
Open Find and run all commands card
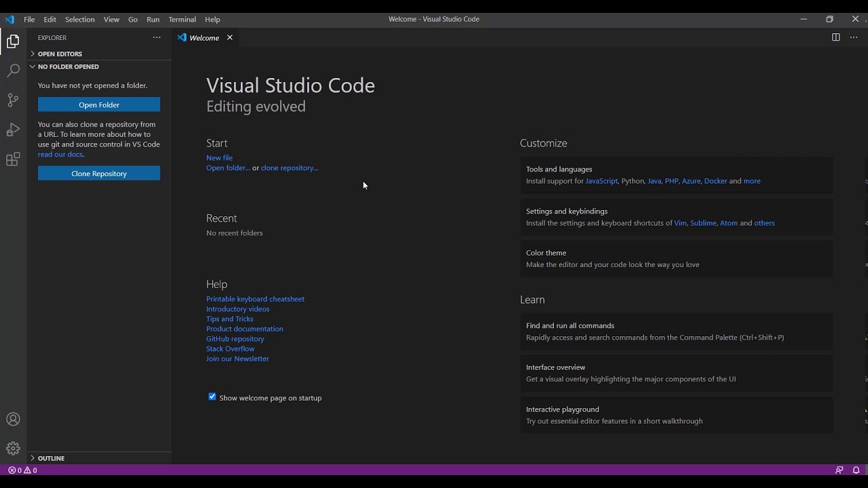(x=677, y=331)
